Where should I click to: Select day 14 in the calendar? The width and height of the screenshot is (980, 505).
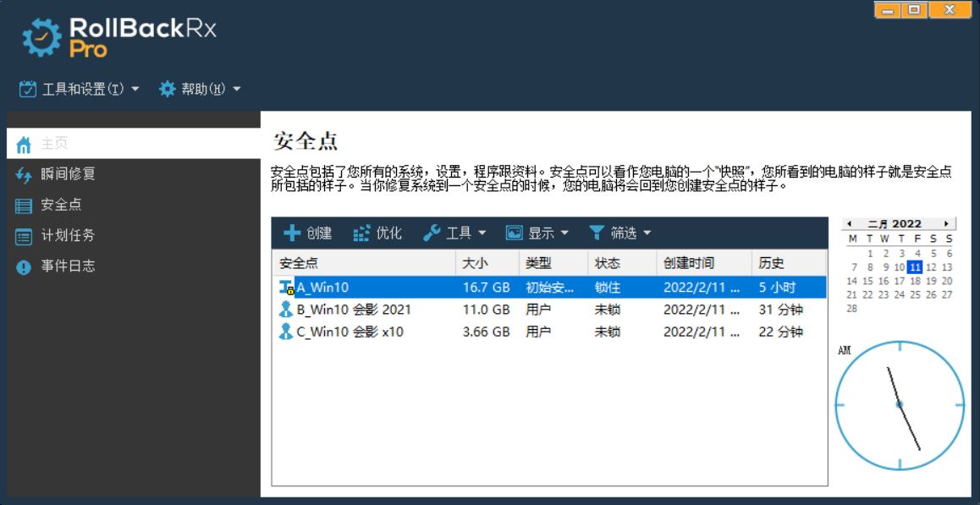coord(852,281)
